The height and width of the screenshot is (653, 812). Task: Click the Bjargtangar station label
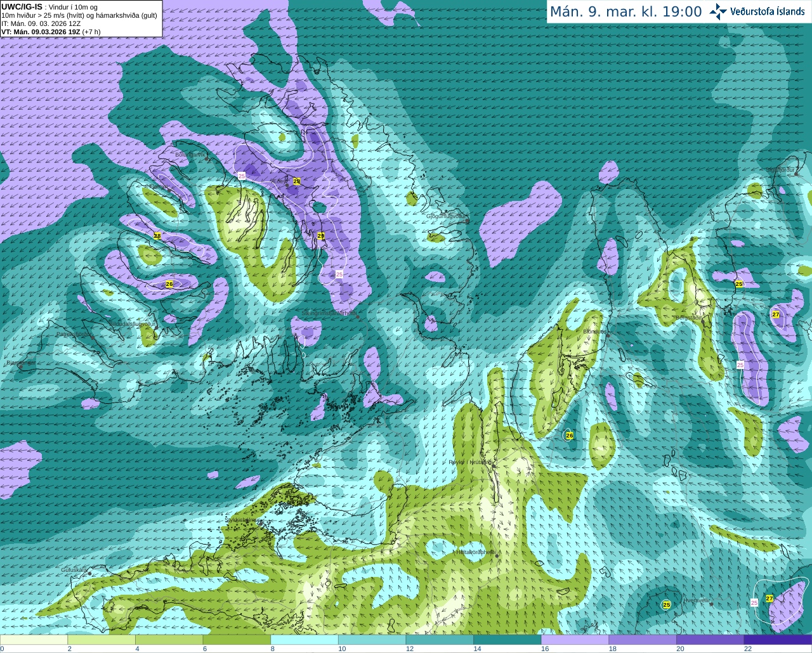coord(21,363)
